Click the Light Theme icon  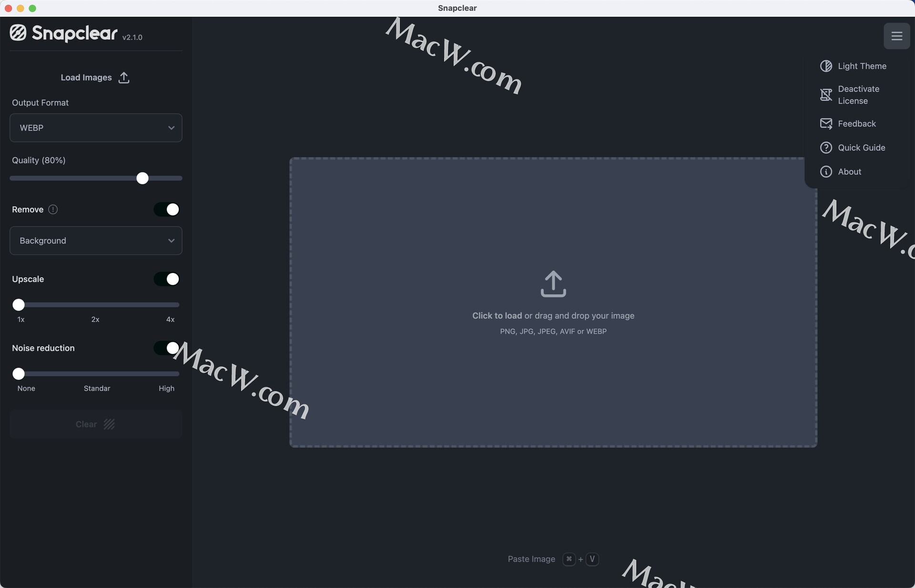click(x=826, y=66)
